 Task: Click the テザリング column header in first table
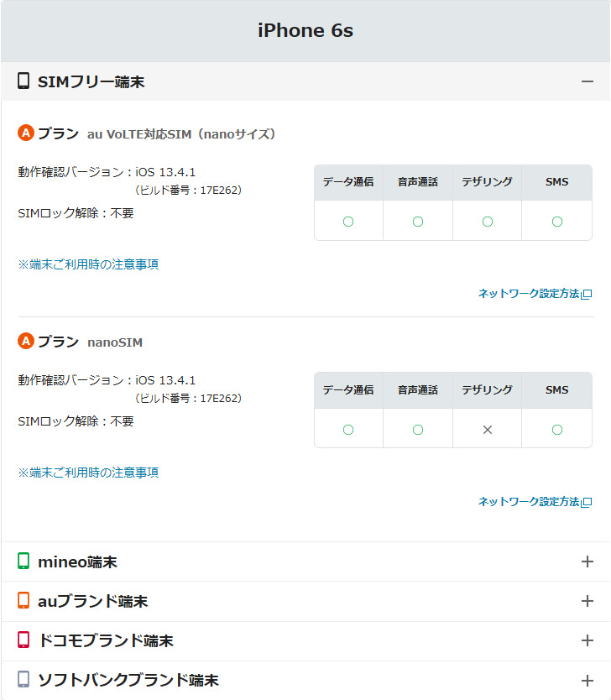487,182
